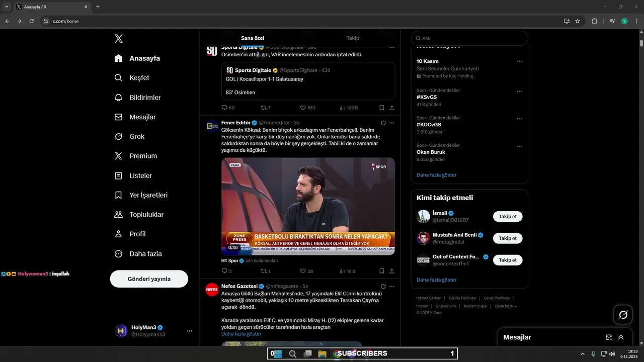Open Listeler page

(133, 175)
